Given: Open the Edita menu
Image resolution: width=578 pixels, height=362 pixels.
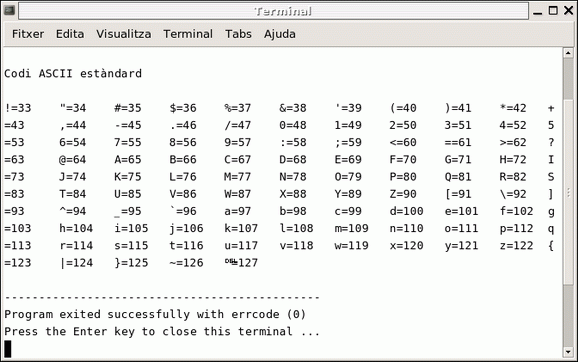Looking at the screenshot, I should pos(70,34).
